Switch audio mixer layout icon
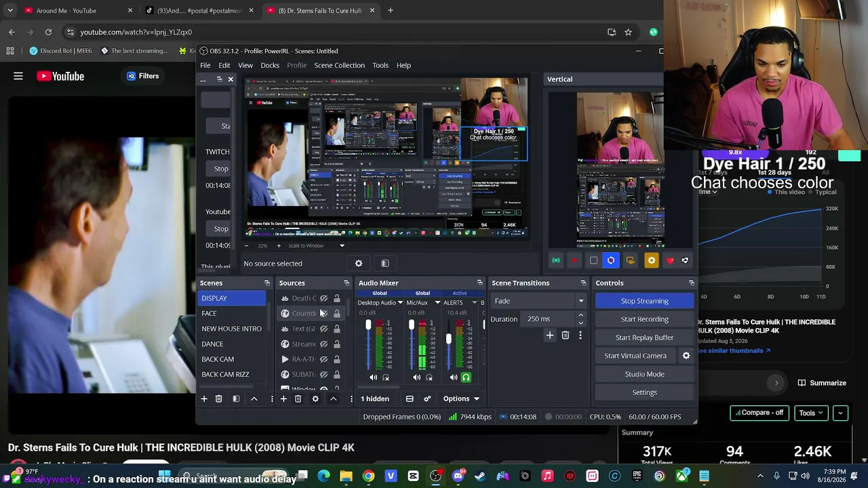Screen dimensions: 868x488 coord(410,399)
